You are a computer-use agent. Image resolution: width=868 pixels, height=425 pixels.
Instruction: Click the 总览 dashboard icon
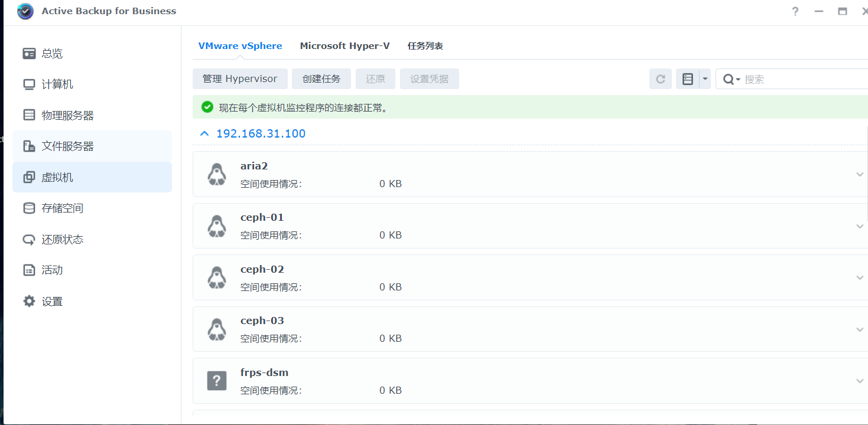point(29,54)
